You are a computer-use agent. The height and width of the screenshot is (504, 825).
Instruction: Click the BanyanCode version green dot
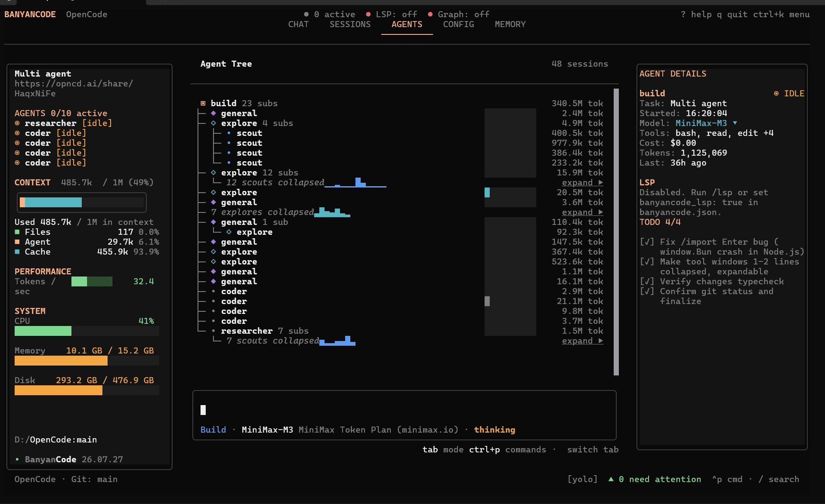[17, 459]
